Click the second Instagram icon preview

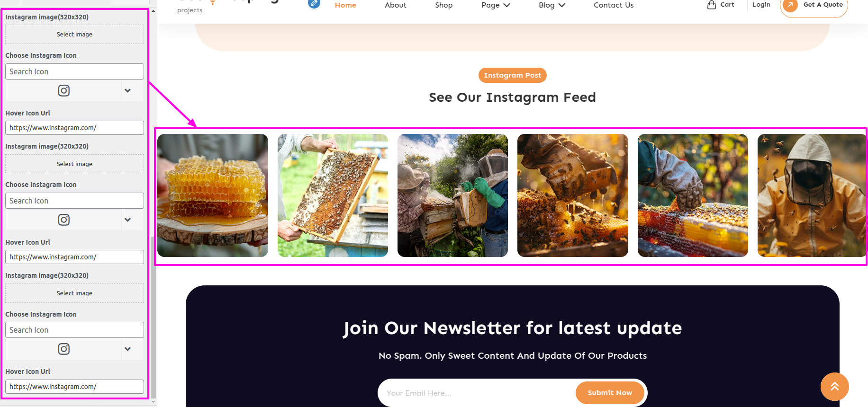[x=64, y=220]
